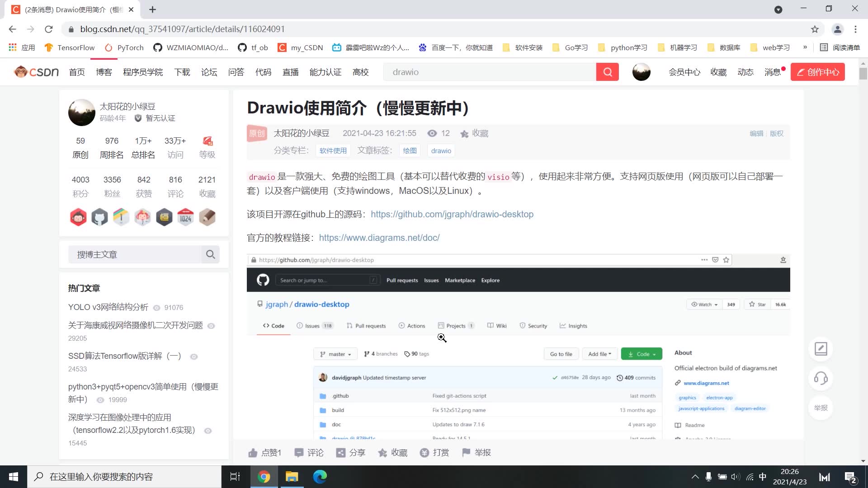Open the Chrome tab dropdown arrow
The width and height of the screenshot is (868, 488).
pyautogui.click(x=778, y=9)
